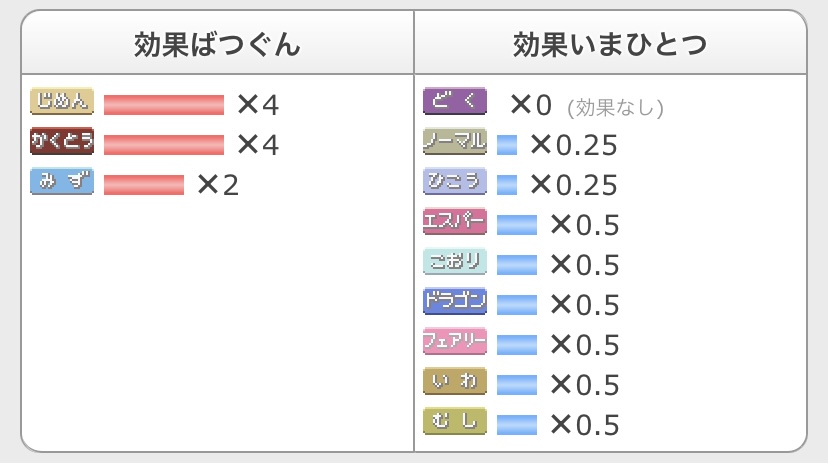Click the こおり (Ice) type badge
Viewport: 828px width, 463px height.
(x=455, y=262)
